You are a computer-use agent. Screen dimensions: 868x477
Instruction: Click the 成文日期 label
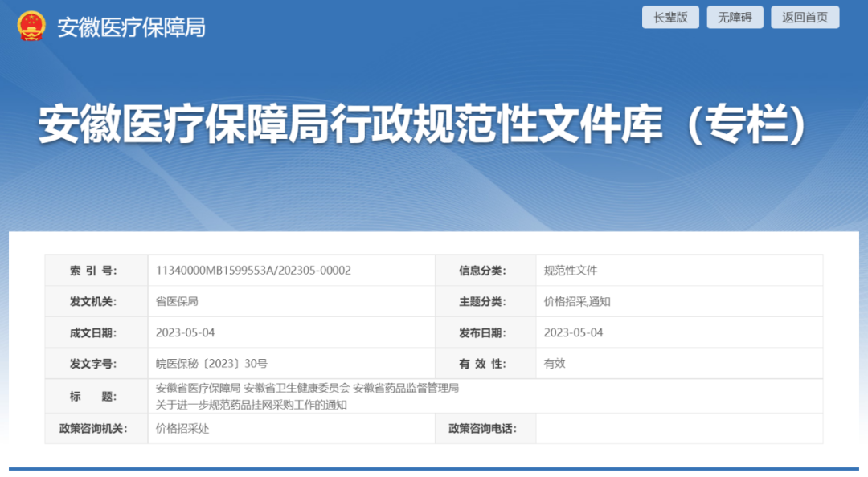(x=93, y=332)
